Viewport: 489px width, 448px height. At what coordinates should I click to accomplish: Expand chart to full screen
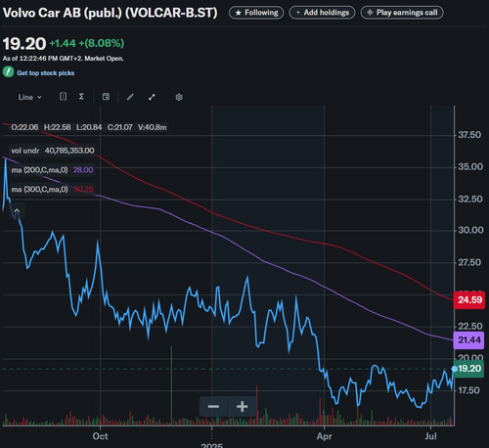pos(152,97)
